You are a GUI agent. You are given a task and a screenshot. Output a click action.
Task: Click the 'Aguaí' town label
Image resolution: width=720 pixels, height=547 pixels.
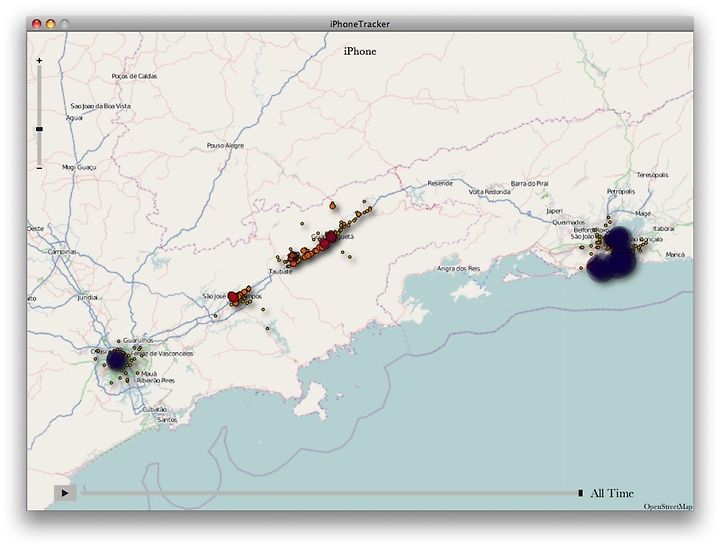click(x=74, y=118)
